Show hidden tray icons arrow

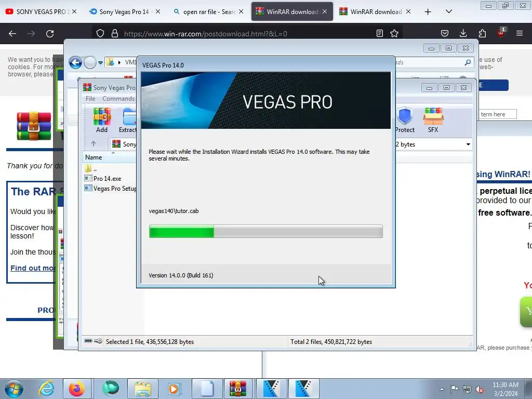[x=442, y=389]
